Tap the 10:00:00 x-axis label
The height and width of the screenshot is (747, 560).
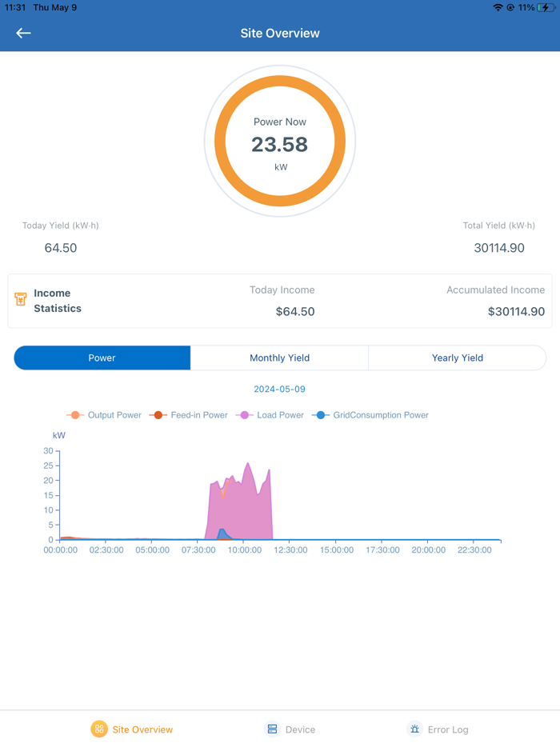coord(245,549)
